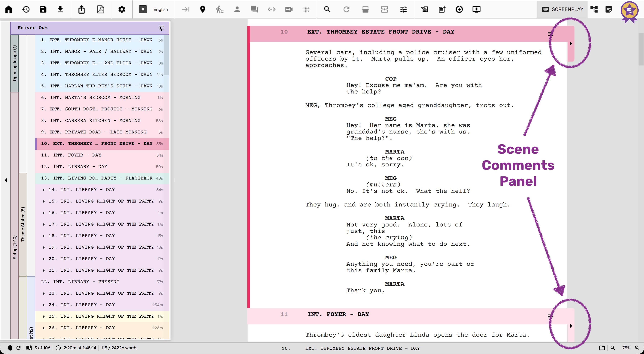Click the location pin icon
The height and width of the screenshot is (354, 644).
203,10
